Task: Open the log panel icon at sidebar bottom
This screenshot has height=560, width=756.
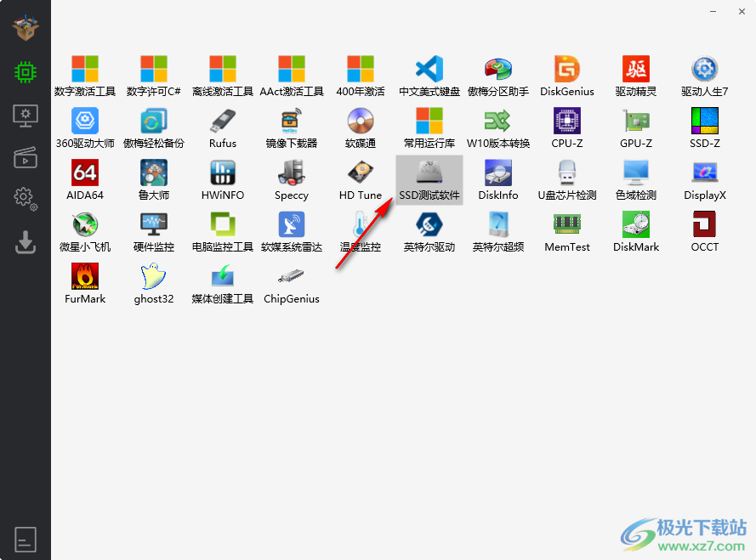Action: [26, 540]
